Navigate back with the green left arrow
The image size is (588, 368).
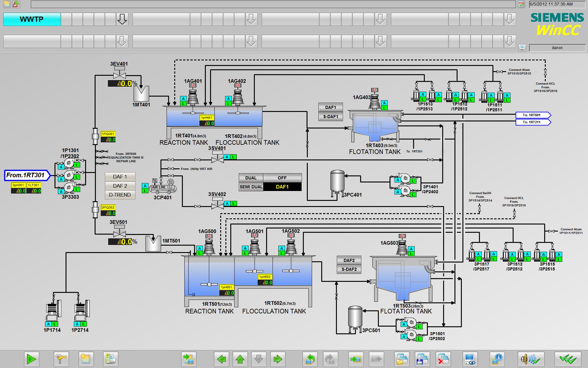(221, 358)
